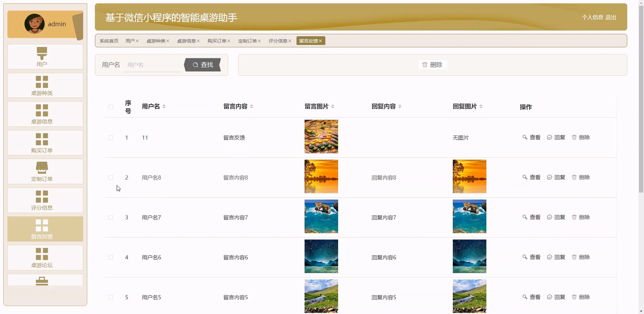Viewport: 644px width, 314px height.
Task: Open 桌游论坛 sidebar icon
Action: 42,254
